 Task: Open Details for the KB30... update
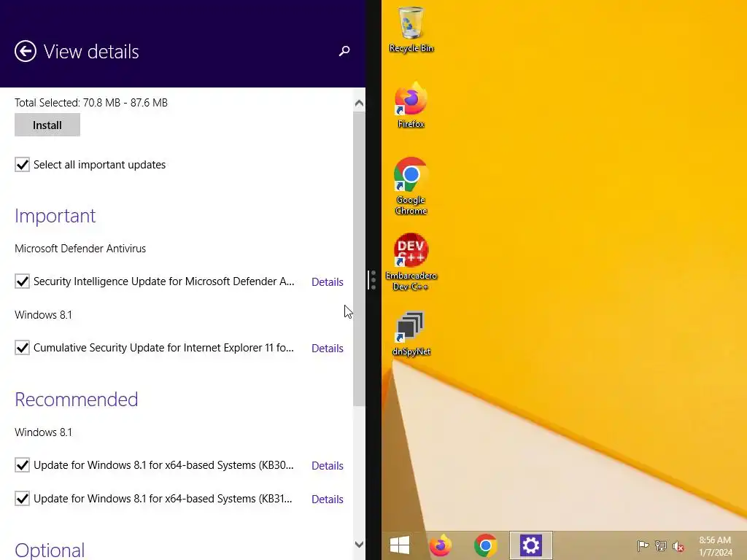[328, 466]
